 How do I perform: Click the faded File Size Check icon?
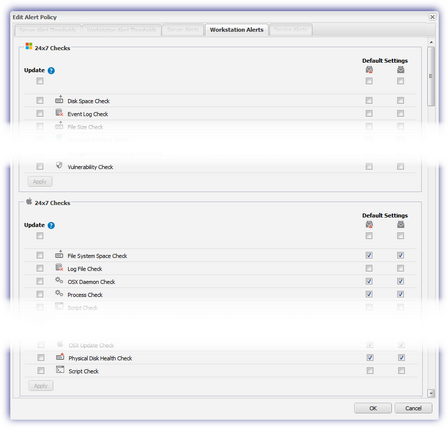(x=59, y=126)
